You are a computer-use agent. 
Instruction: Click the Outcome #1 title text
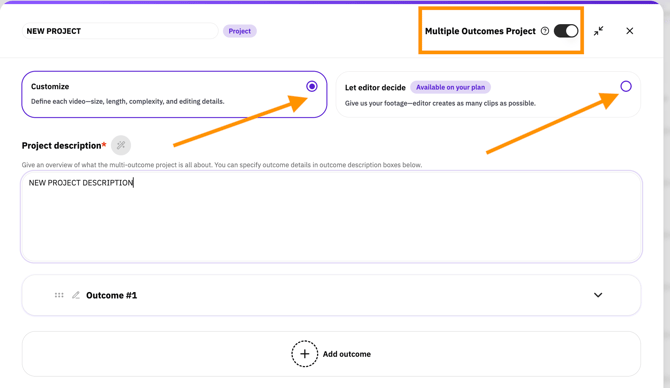(112, 295)
